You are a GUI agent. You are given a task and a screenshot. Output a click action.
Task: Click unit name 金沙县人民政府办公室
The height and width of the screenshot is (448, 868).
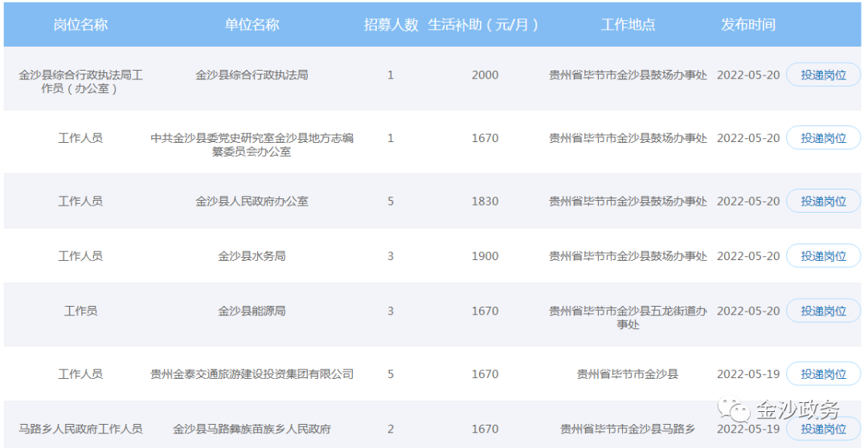[x=252, y=201]
